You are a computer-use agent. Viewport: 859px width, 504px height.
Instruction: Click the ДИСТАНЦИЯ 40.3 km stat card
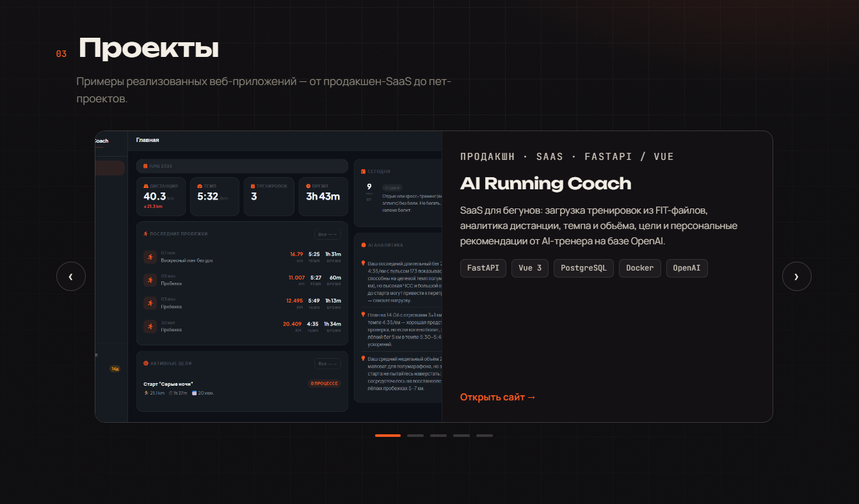click(x=161, y=196)
